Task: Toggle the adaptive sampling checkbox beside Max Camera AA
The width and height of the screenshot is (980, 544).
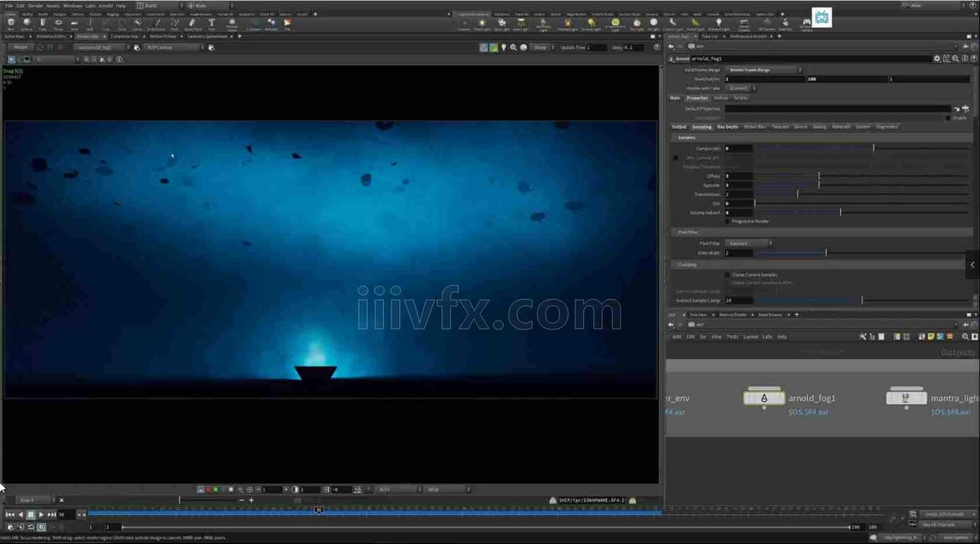Action: (675, 158)
